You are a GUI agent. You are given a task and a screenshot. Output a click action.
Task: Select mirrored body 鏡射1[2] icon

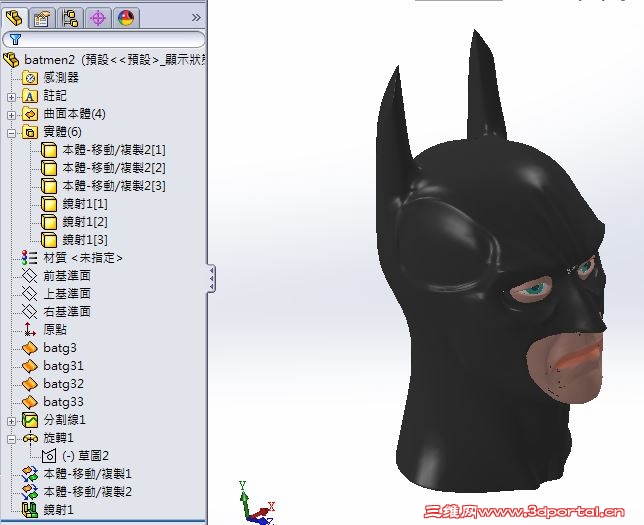point(49,222)
